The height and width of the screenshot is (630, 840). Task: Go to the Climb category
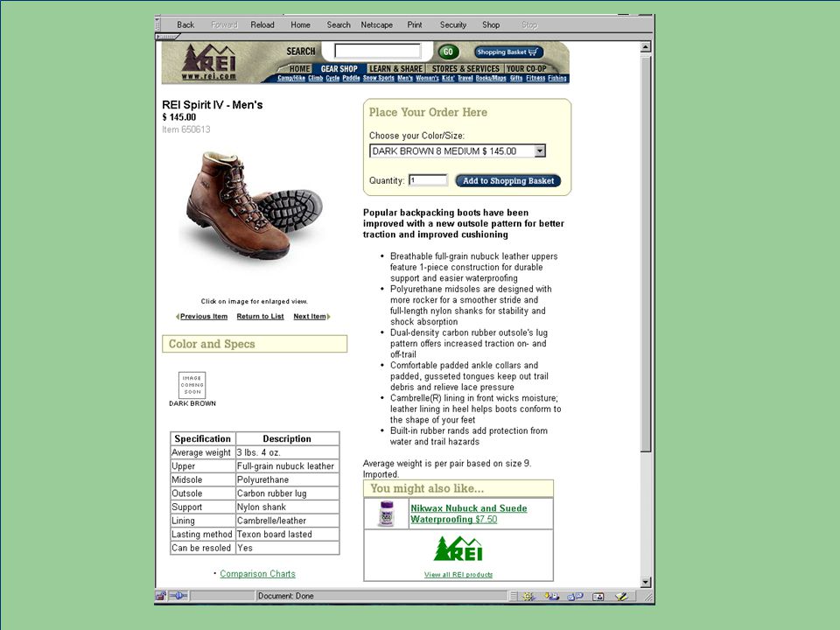316,78
